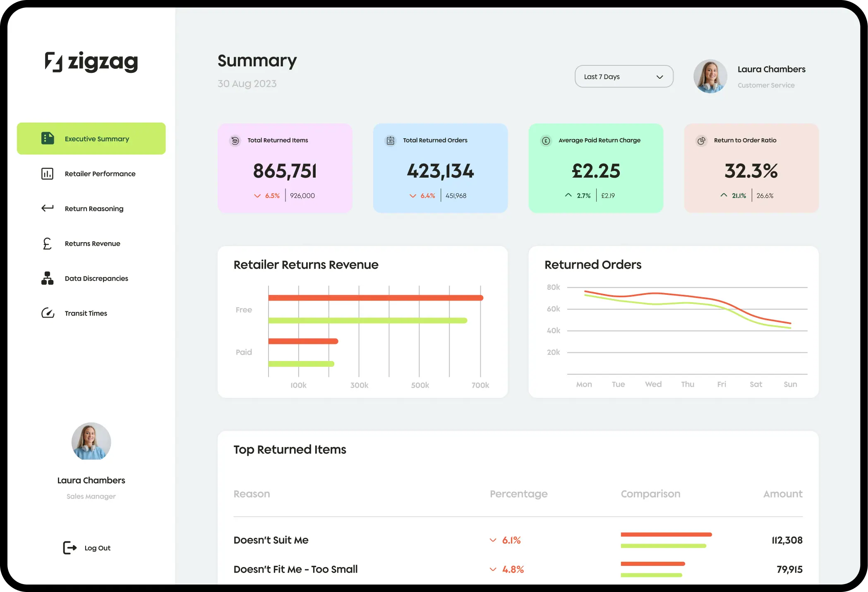Open Transit Times using its clock icon
This screenshot has width=868, height=592.
pyautogui.click(x=47, y=313)
